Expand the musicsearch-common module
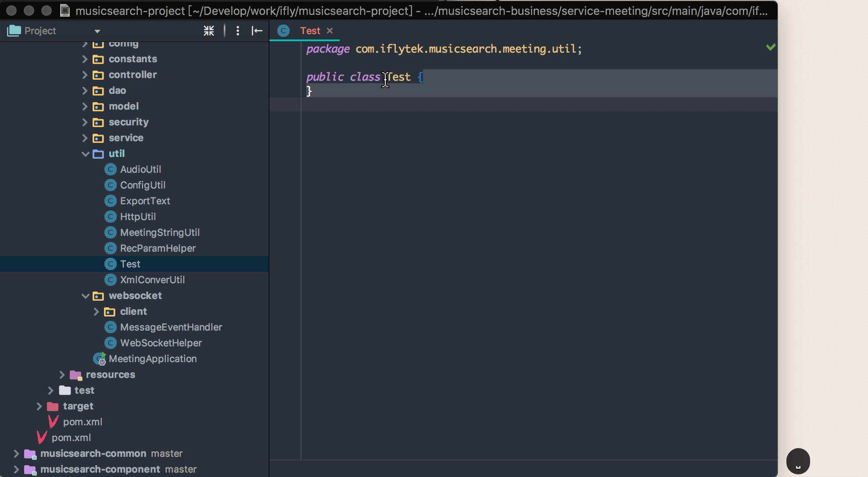 pos(16,454)
